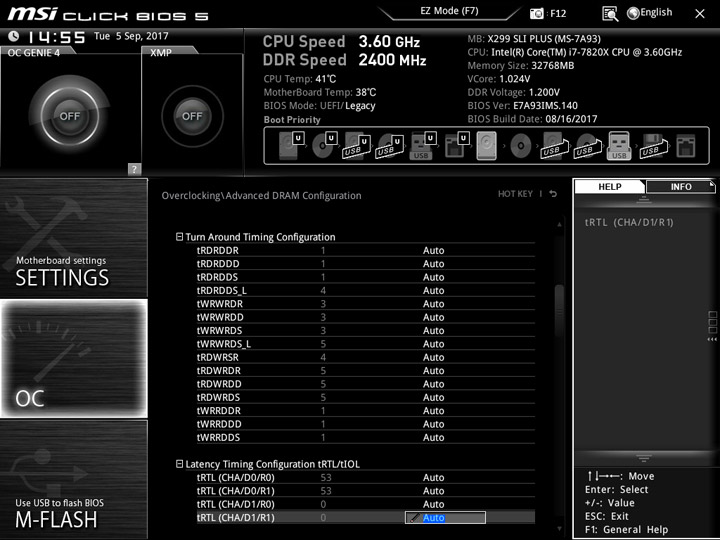720x540 pixels.
Task: Select the highlighted legacy USB key boot icon
Action: (619, 146)
